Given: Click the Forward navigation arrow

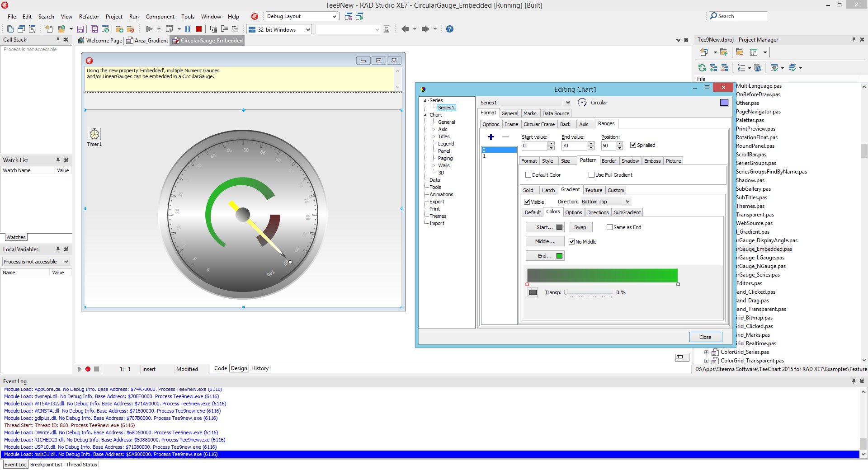Looking at the screenshot, I should 425,29.
